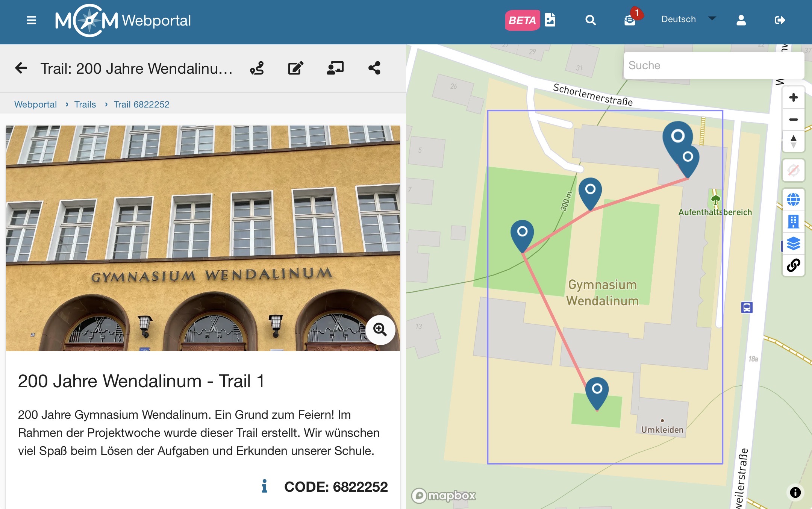This screenshot has width=812, height=509.
Task: Open notifications inbox with red badge
Action: pos(630,20)
